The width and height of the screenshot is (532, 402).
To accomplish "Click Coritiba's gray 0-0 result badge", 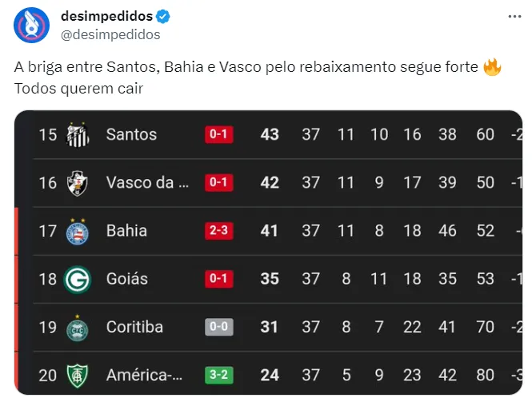I will click(x=218, y=328).
